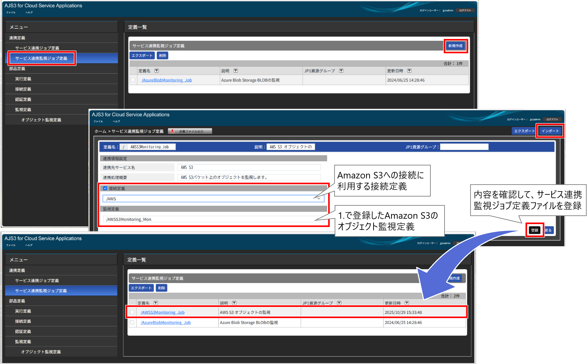Screen dimensions: 588x364
Task: Click filter icon next to 更新日時 in top table
Action: pos(409,71)
